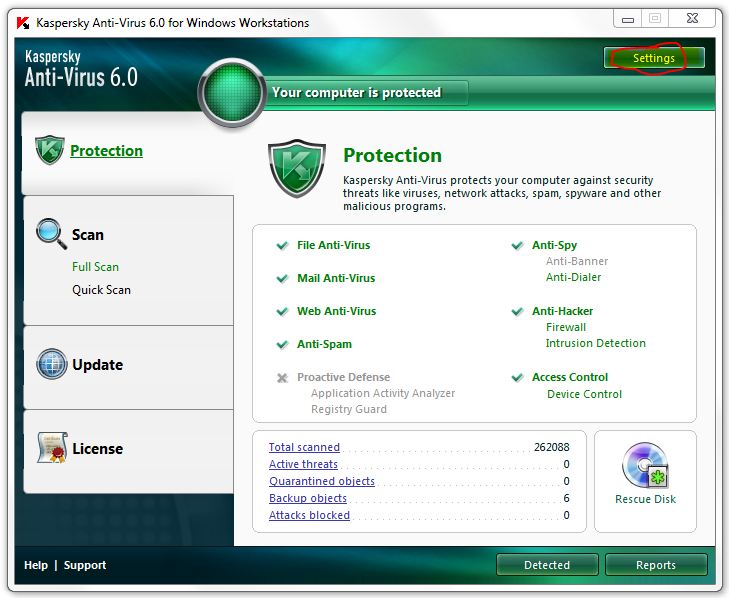Click the Anti-Banner subcomponent

coord(577,261)
